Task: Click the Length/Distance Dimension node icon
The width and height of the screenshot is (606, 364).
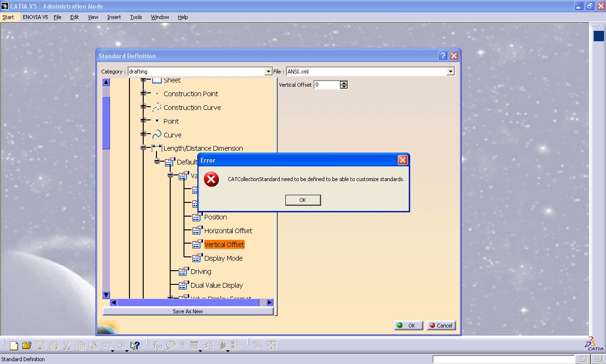Action: tap(156, 148)
